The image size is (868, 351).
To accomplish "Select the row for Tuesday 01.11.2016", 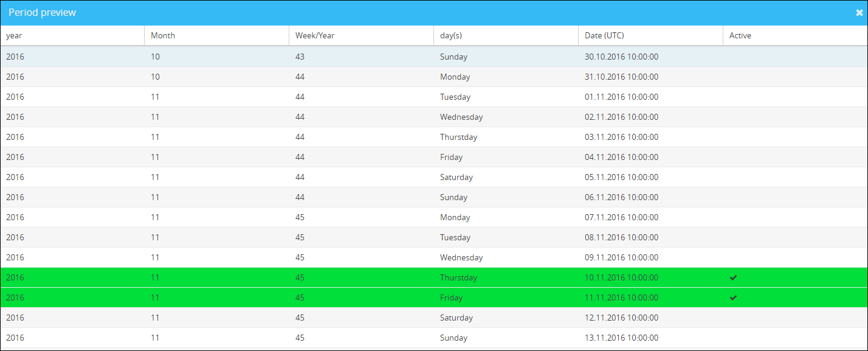I will 455,97.
